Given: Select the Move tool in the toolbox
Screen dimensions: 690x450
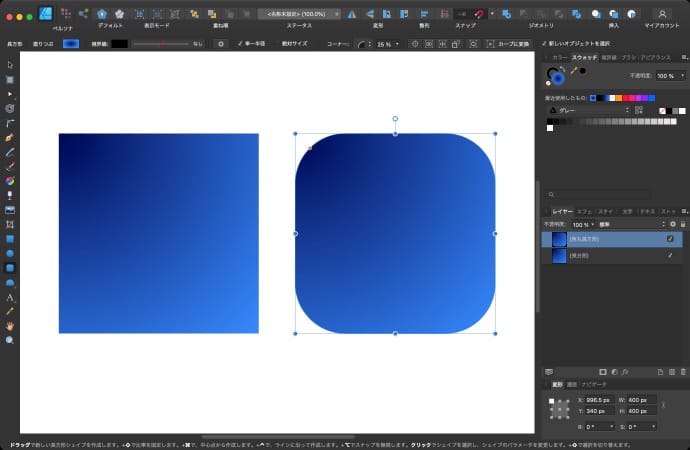Looking at the screenshot, I should pos(10,65).
